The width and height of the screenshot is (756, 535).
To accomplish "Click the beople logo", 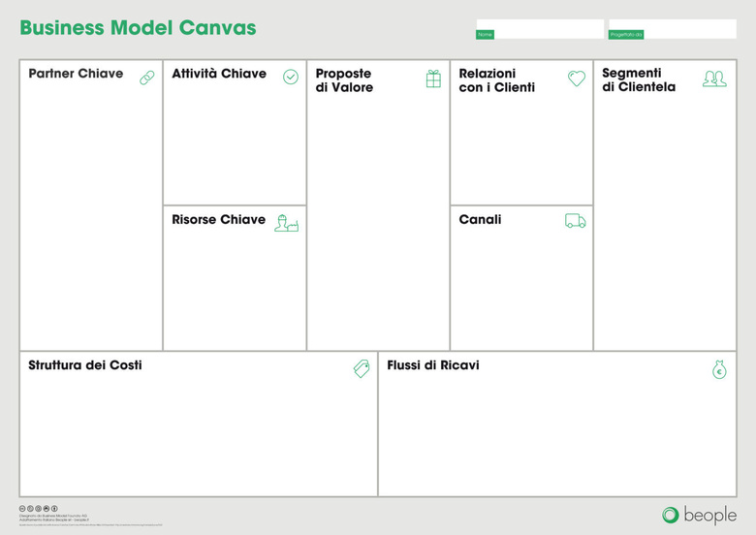I will point(699,515).
